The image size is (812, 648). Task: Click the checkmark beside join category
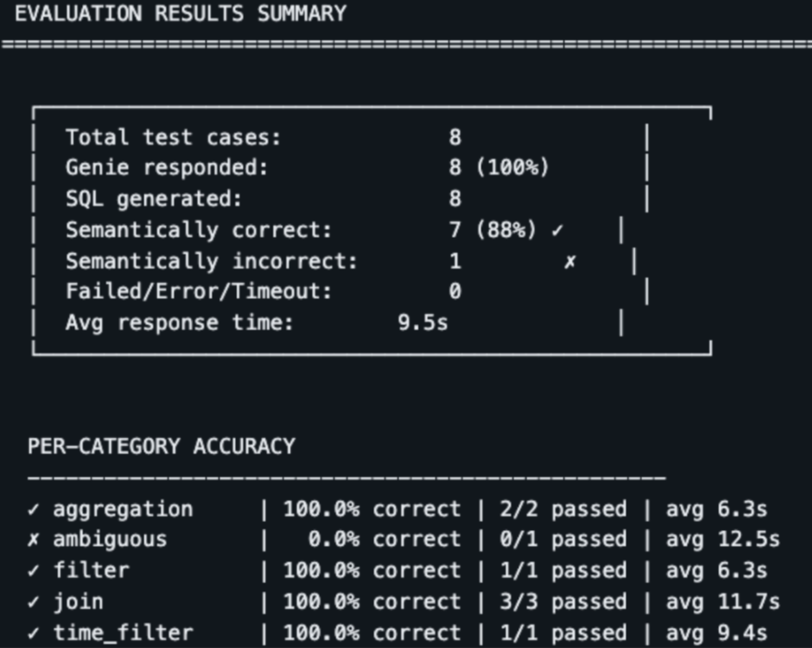34,602
